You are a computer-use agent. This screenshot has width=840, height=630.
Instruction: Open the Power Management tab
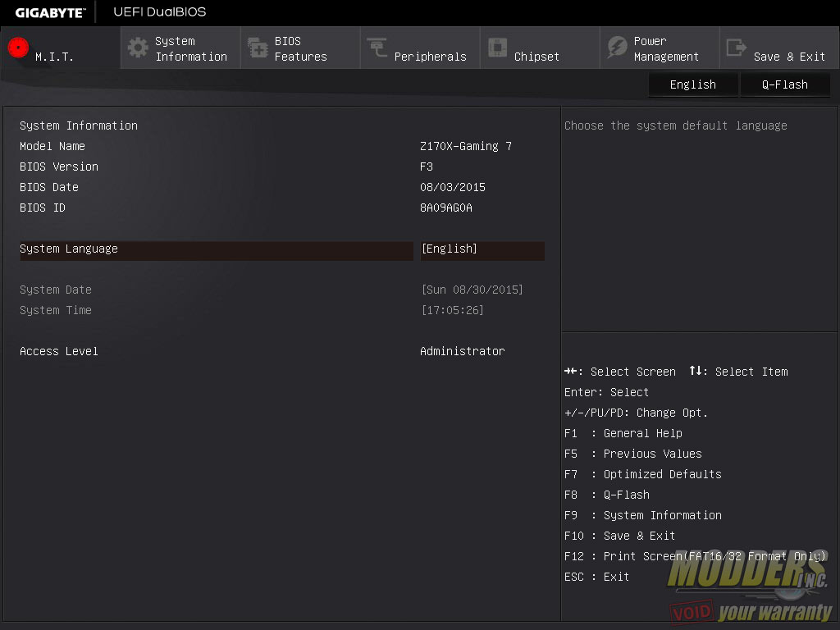click(660, 48)
